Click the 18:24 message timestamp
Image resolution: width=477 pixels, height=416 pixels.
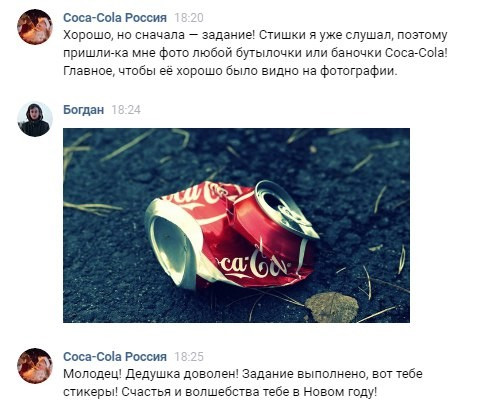(x=126, y=110)
